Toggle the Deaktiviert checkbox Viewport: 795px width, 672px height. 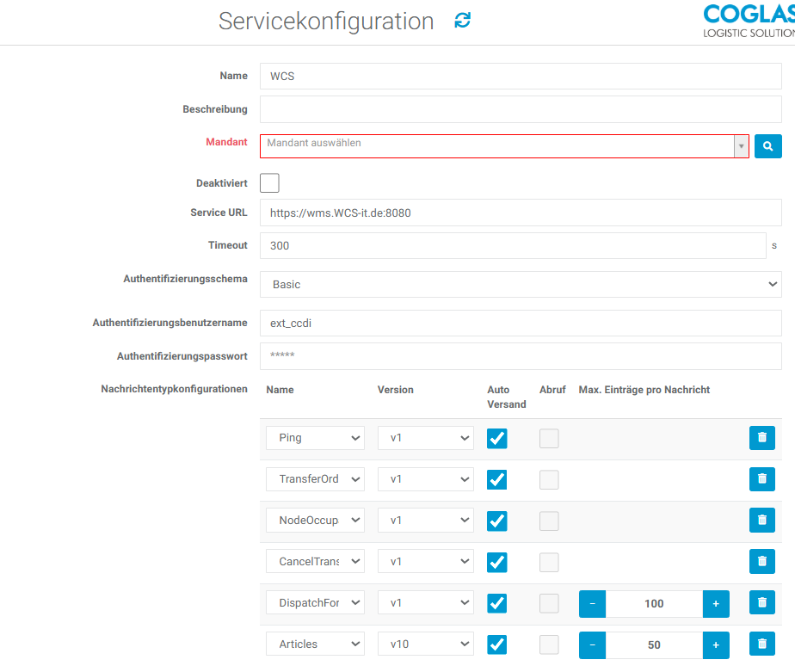(x=269, y=183)
